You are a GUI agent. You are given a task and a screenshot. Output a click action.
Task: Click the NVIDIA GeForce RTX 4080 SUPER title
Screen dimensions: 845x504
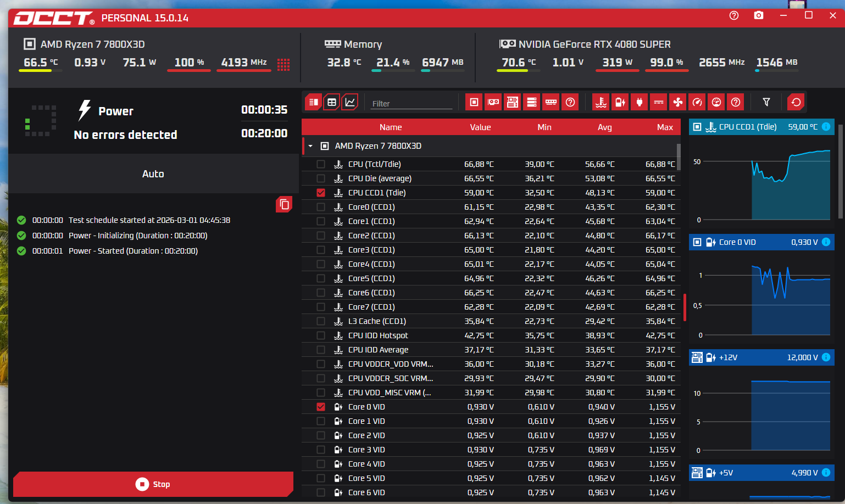tap(594, 44)
